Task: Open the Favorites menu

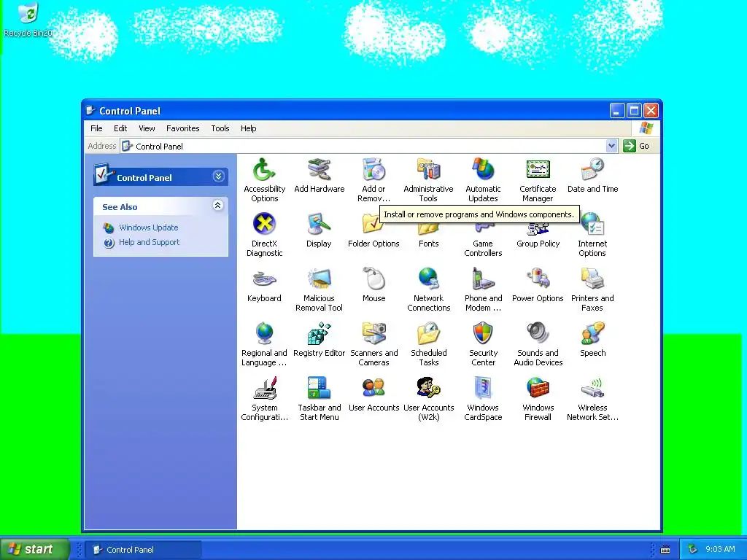Action: click(x=183, y=128)
